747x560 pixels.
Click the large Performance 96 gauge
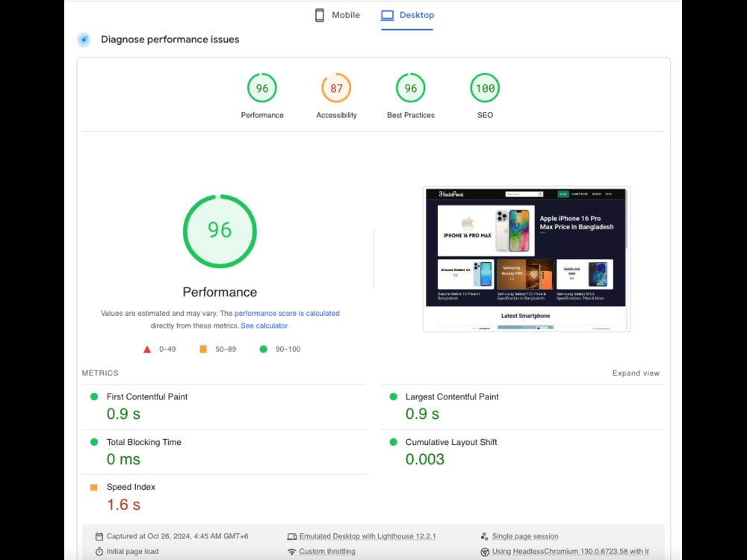(x=220, y=231)
